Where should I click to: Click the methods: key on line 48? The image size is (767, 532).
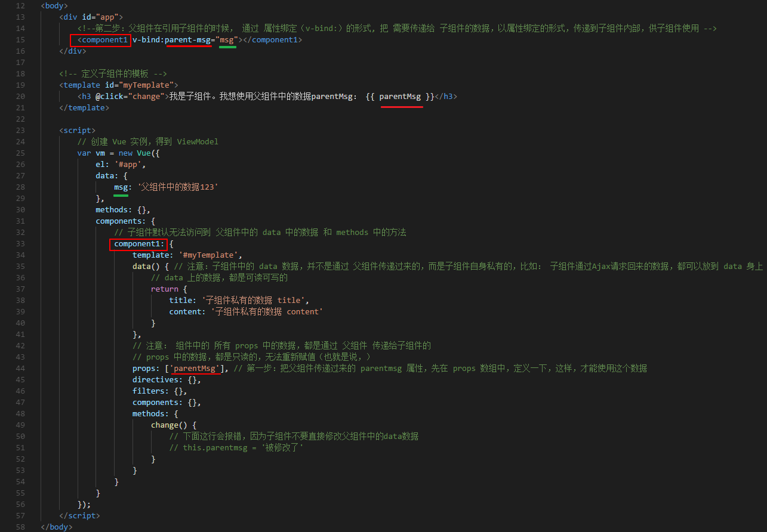click(150, 414)
